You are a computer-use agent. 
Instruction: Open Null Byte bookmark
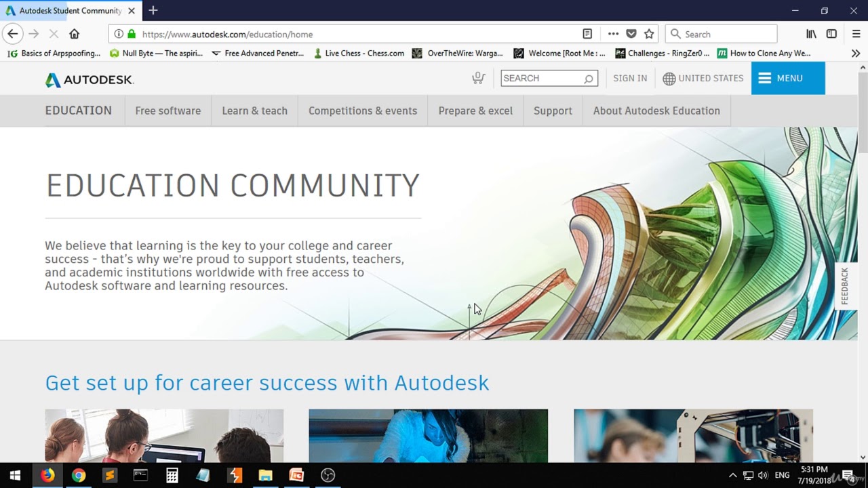(156, 53)
